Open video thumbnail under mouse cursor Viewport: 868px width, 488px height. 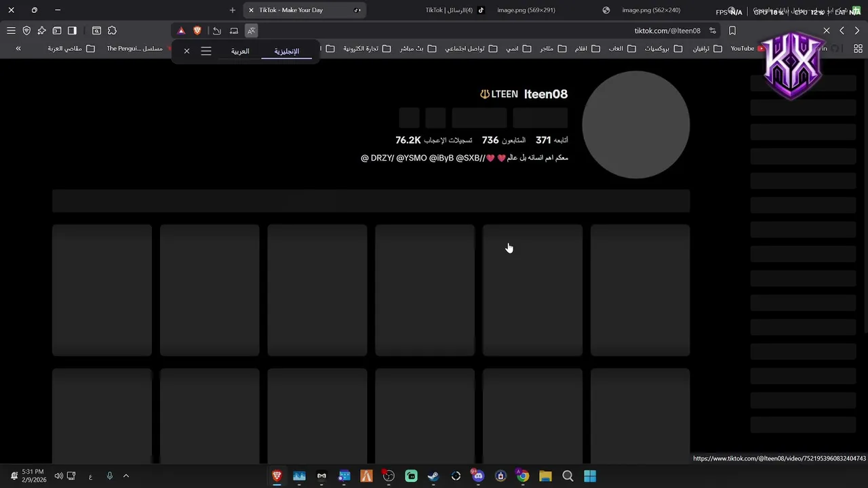coord(532,290)
